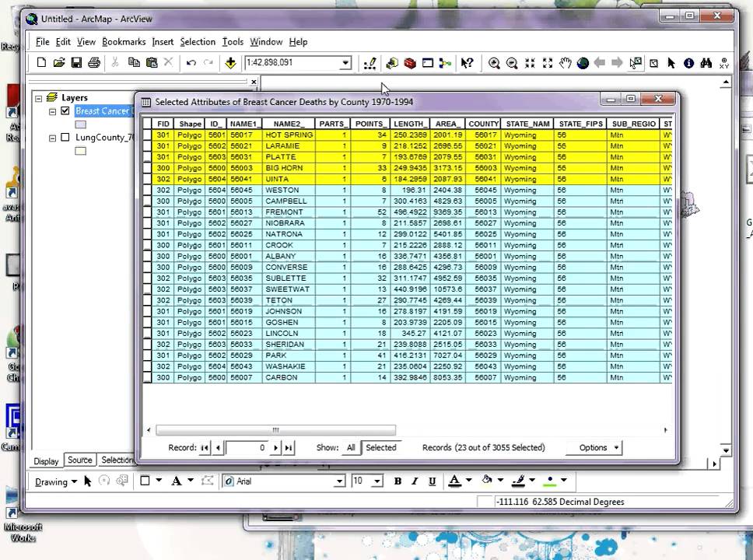The image size is (753, 560).
Task: Open the Editor toolbar pencil icon
Action: (369, 64)
